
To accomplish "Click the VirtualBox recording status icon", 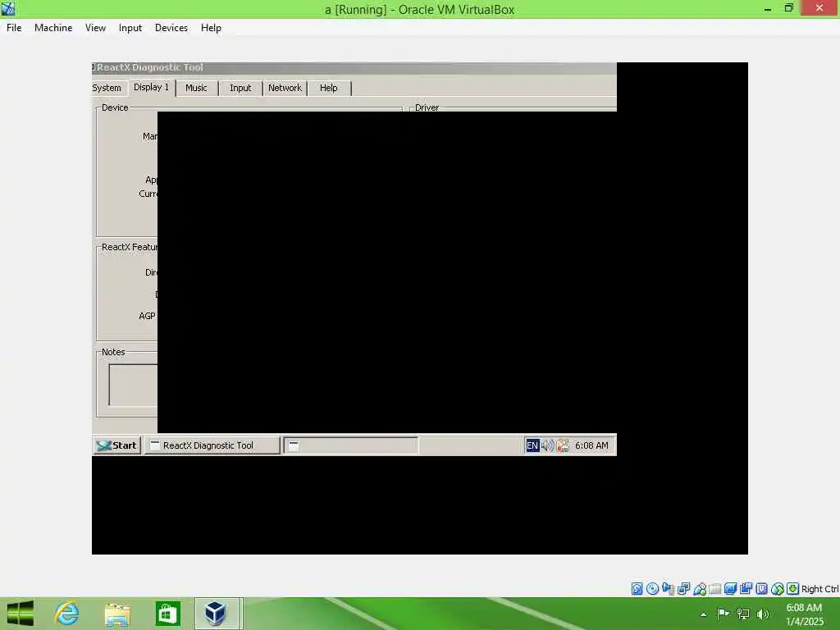I will click(x=746, y=589).
